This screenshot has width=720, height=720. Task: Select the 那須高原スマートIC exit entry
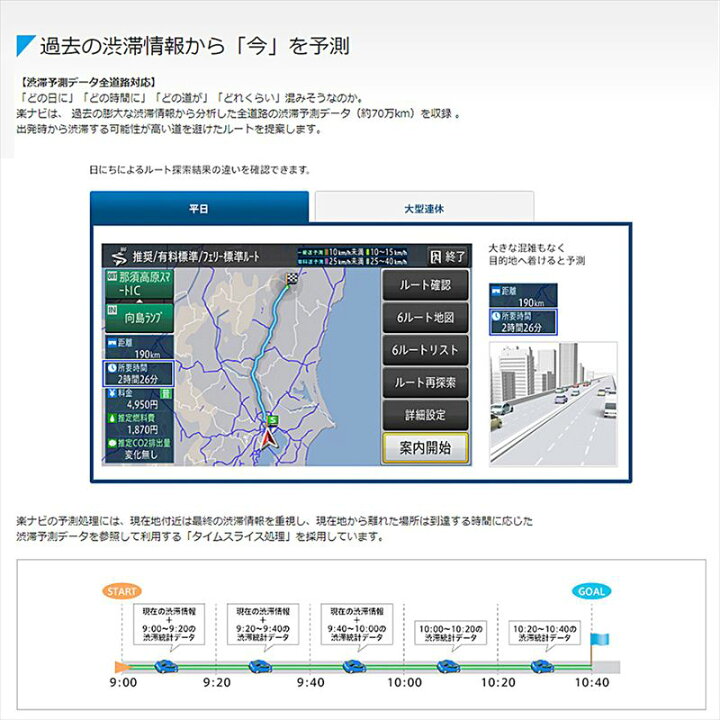(x=139, y=284)
